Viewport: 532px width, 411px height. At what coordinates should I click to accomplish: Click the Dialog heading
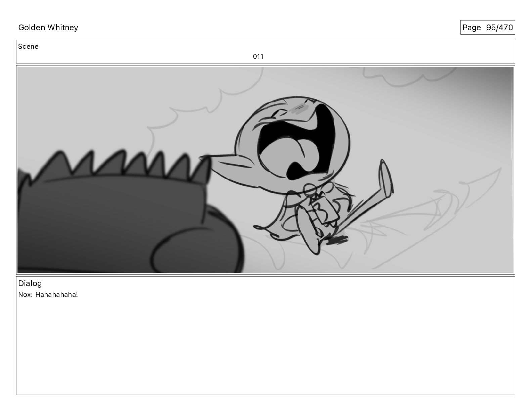(30, 283)
